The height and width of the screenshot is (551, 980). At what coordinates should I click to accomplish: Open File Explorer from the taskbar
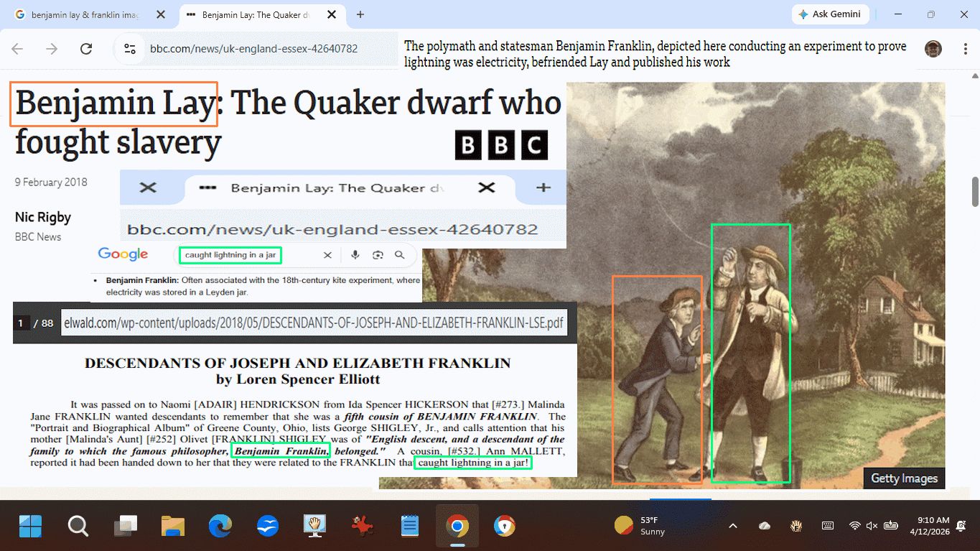pos(173,527)
